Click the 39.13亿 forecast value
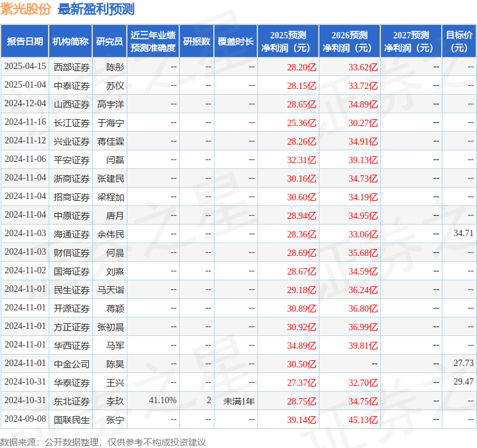Viewport: 477px width, 448px height. (363, 160)
